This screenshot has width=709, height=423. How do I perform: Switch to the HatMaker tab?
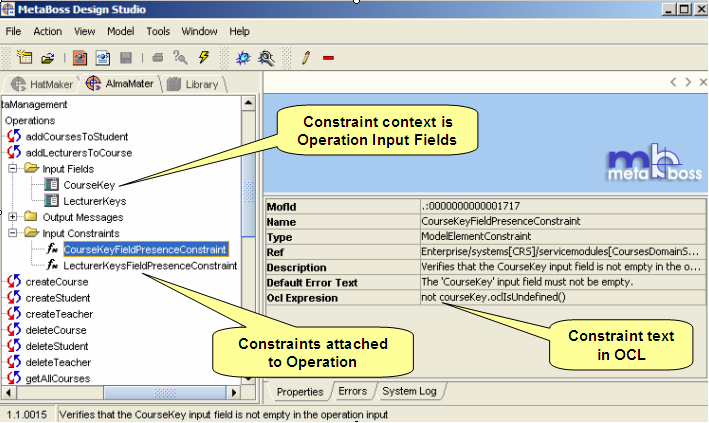(x=42, y=84)
